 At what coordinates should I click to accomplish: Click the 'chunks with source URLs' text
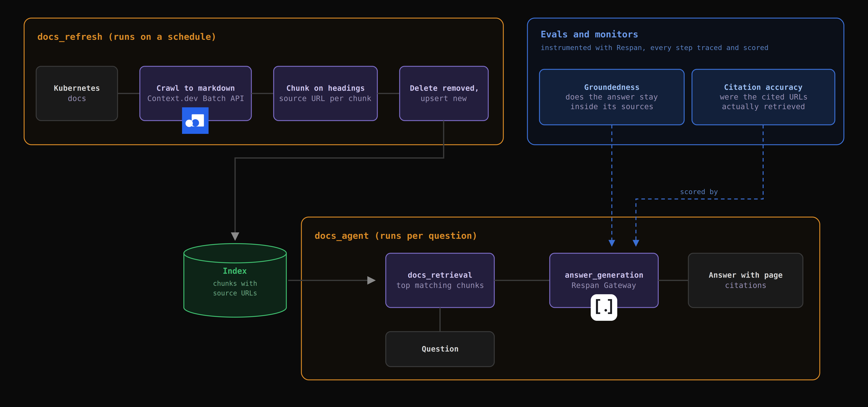pyautogui.click(x=235, y=288)
